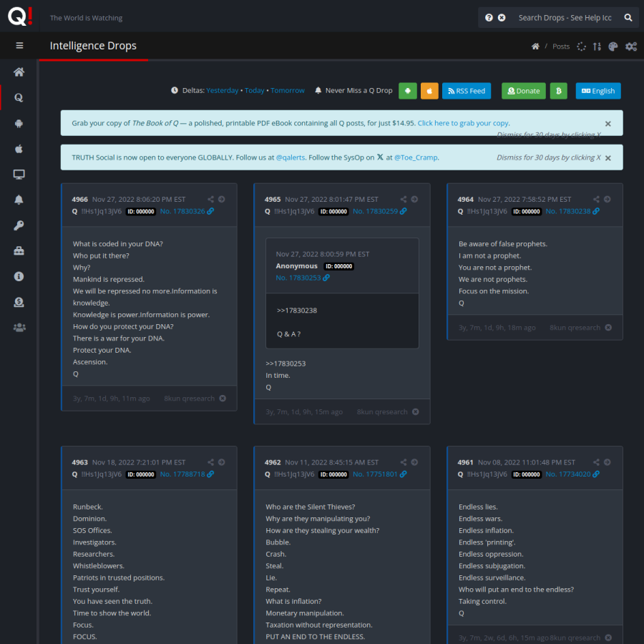Open the sort order icon in header
This screenshot has height=644, width=644.
coord(597,47)
